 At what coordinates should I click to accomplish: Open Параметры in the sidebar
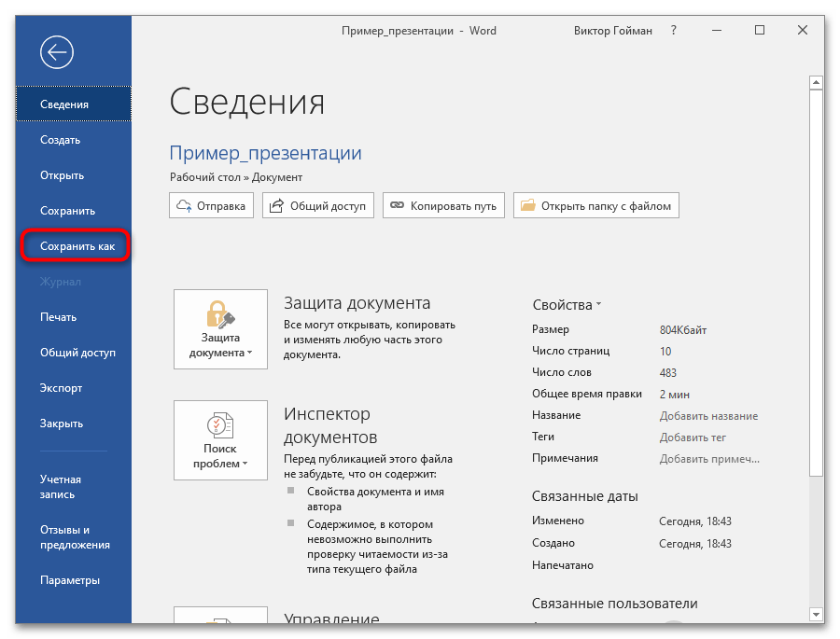[x=74, y=580]
